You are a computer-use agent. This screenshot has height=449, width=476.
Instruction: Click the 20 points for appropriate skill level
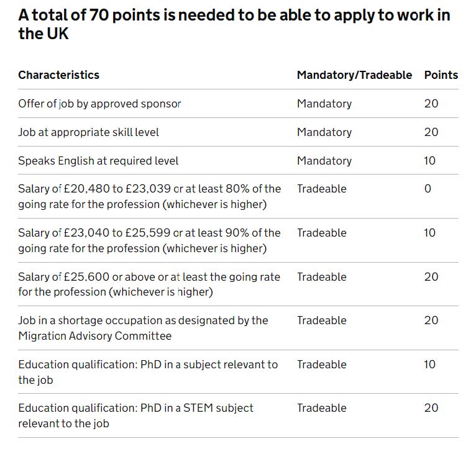pos(431,132)
